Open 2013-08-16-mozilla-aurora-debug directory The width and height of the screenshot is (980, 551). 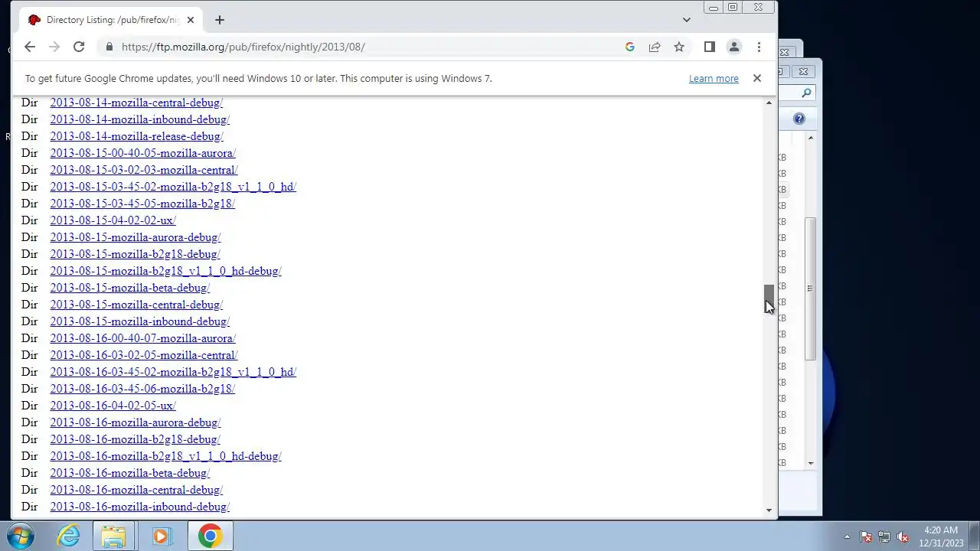(135, 422)
